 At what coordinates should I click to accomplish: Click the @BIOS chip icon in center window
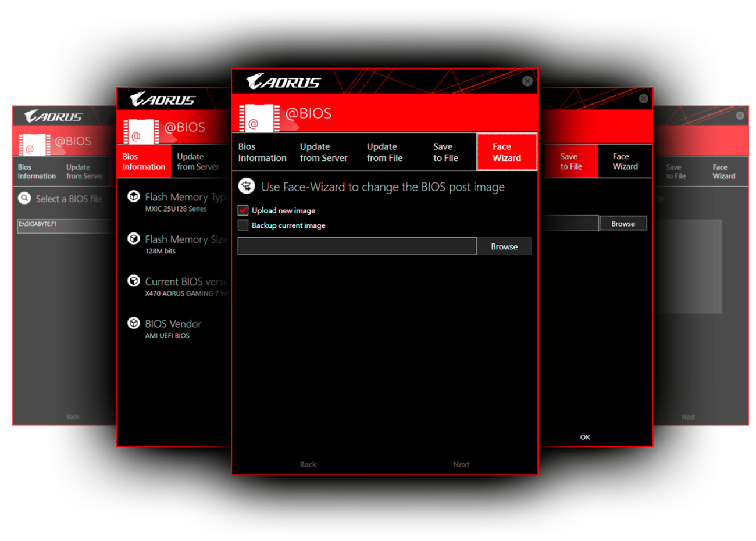[x=259, y=118]
